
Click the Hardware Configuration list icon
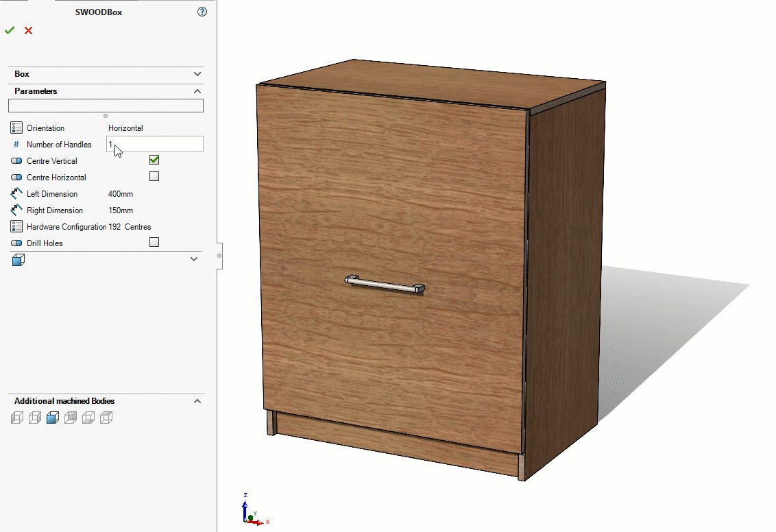[16, 226]
